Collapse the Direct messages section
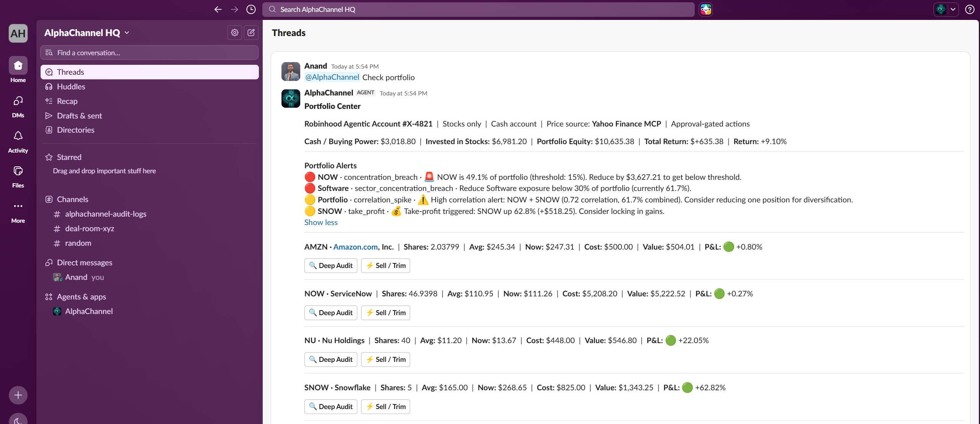Screen dimensions: 980x424 pyautogui.click(x=85, y=263)
